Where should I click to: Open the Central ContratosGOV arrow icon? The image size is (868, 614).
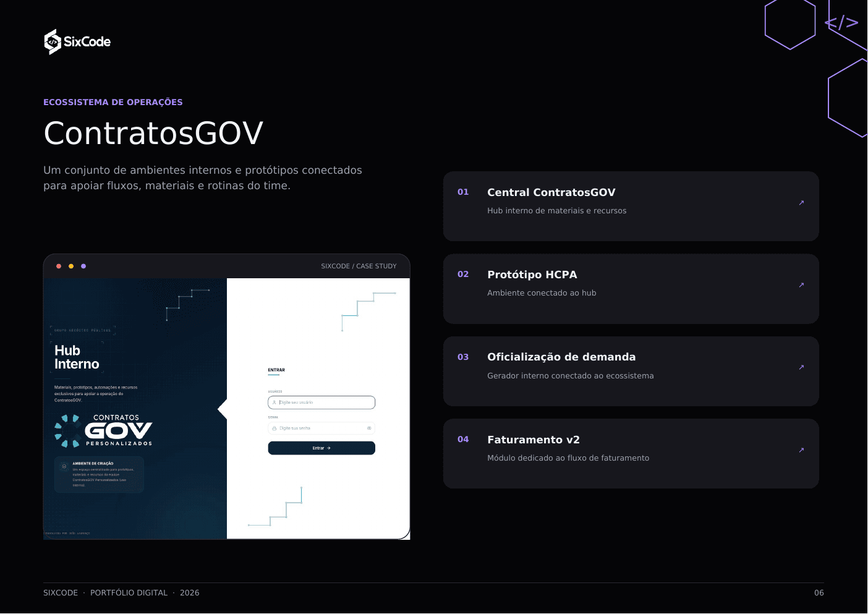(x=801, y=203)
